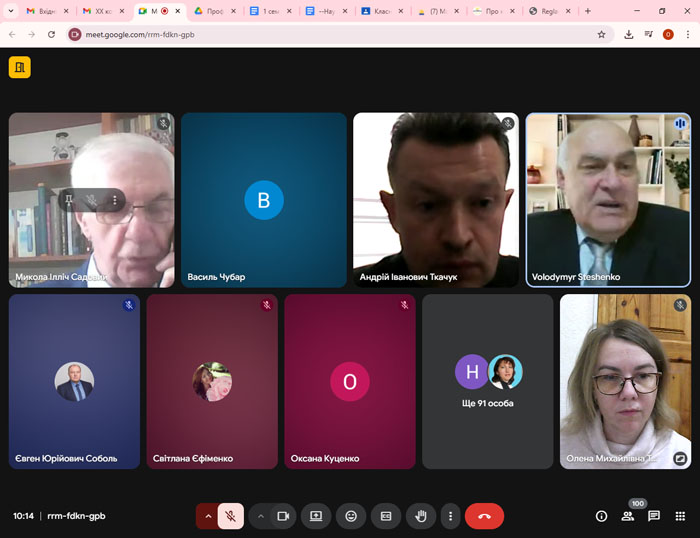Open the emoji reactions icon

click(351, 516)
